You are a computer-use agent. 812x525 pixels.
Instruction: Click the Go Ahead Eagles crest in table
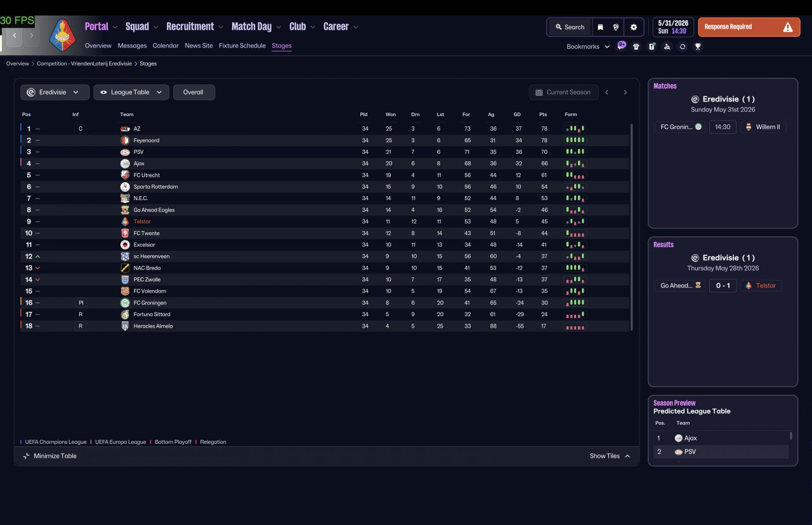click(x=125, y=210)
